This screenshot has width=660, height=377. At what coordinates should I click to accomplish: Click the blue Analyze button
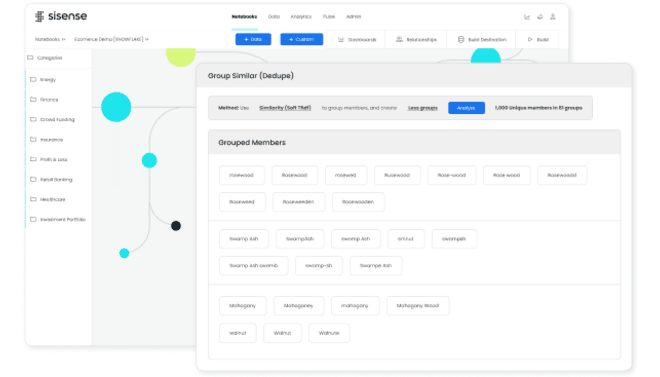(x=466, y=108)
